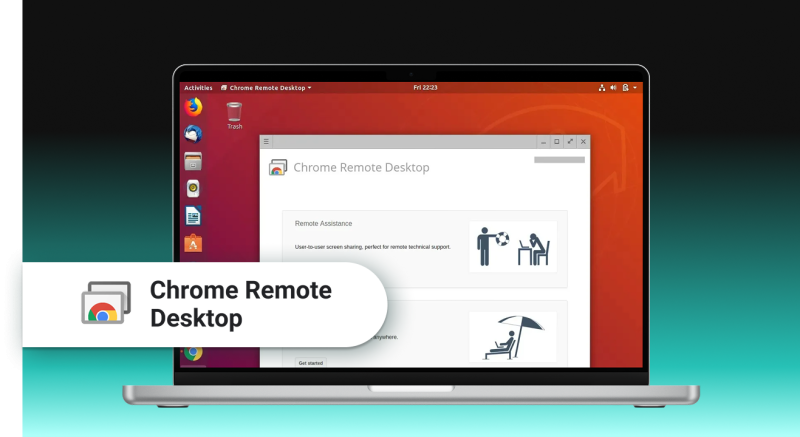Click the Fri 22:23 clock
This screenshot has width=800, height=437.
pos(425,88)
